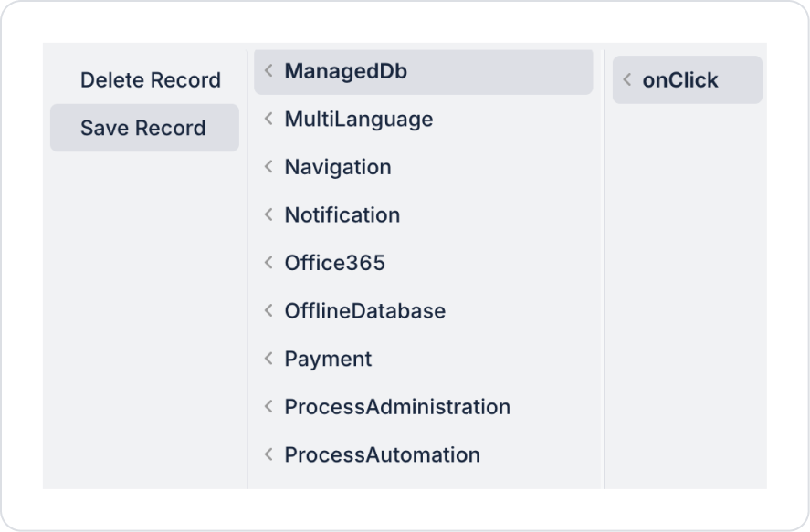This screenshot has width=810, height=532.
Task: Pick the Navigation category
Action: tap(338, 167)
